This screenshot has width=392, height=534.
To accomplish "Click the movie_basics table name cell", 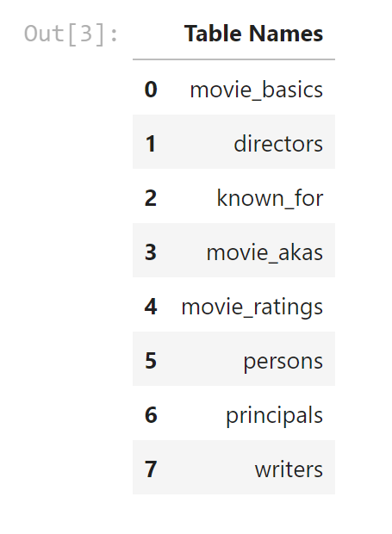I will (256, 90).
